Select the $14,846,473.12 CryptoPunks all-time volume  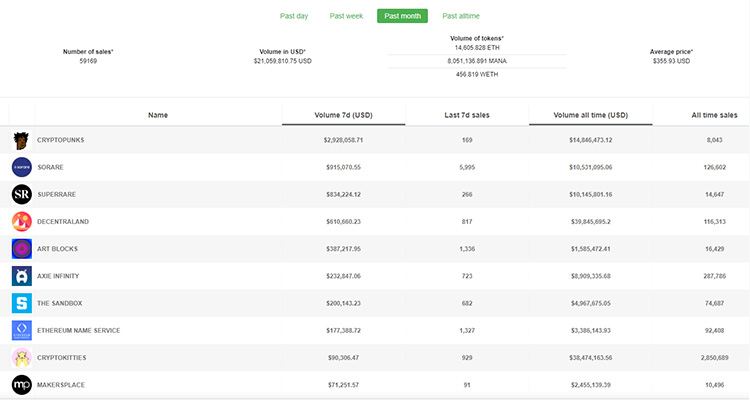pyautogui.click(x=591, y=140)
